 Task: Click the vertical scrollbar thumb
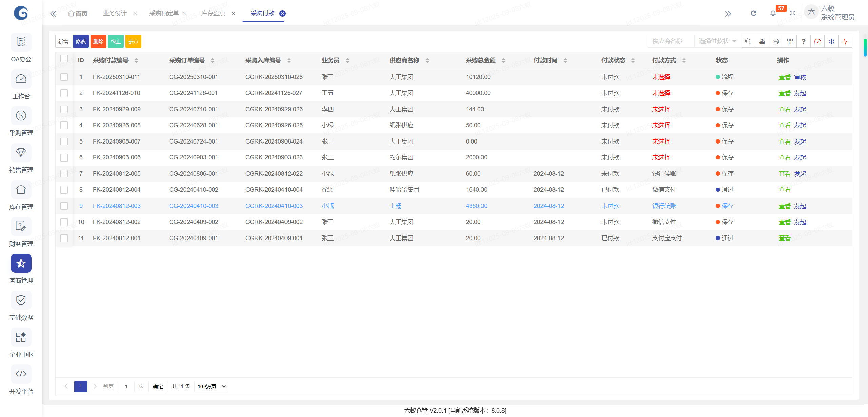coord(865,48)
